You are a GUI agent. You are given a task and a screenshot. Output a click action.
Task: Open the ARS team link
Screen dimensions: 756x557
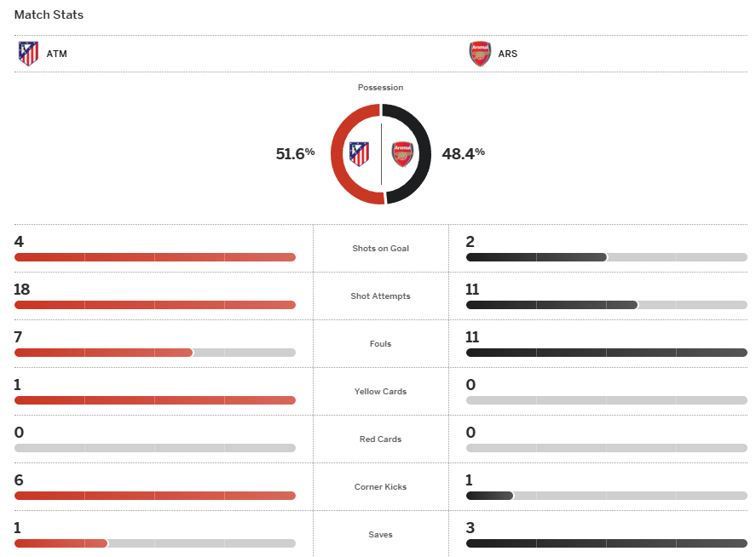tap(508, 54)
